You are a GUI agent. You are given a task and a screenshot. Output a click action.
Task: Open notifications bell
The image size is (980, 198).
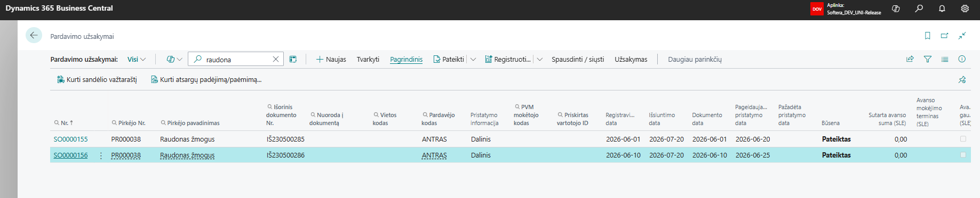coord(942,9)
